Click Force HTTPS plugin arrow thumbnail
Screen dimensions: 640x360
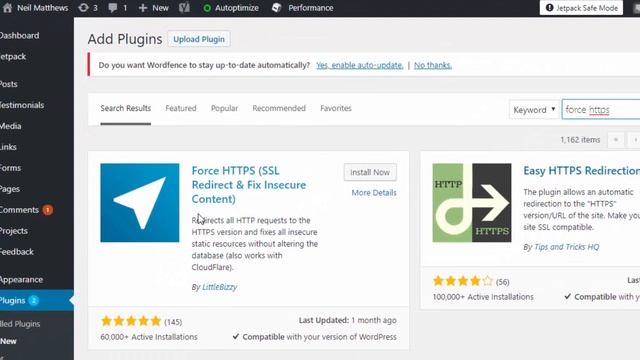point(140,203)
